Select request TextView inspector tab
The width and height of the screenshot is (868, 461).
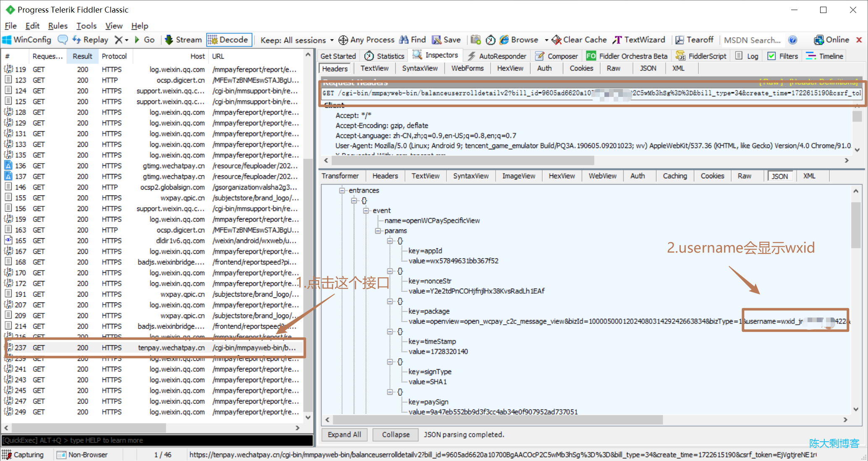coord(374,68)
